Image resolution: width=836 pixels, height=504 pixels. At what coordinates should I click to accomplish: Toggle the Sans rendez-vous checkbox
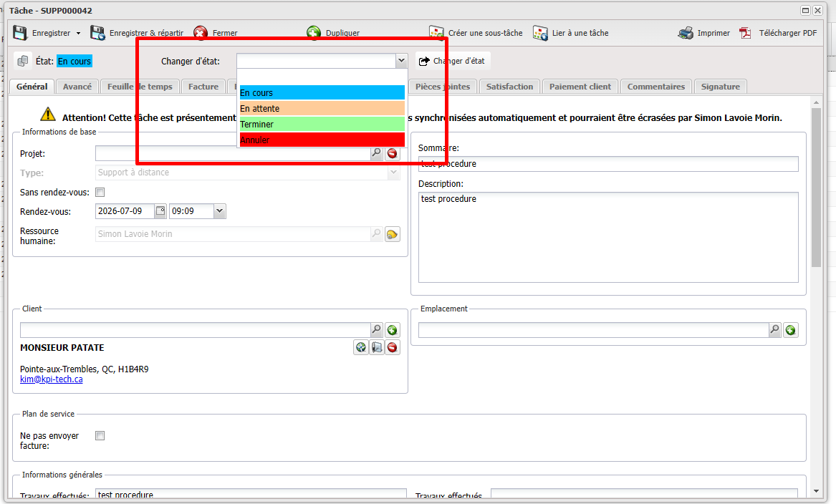[100, 193]
